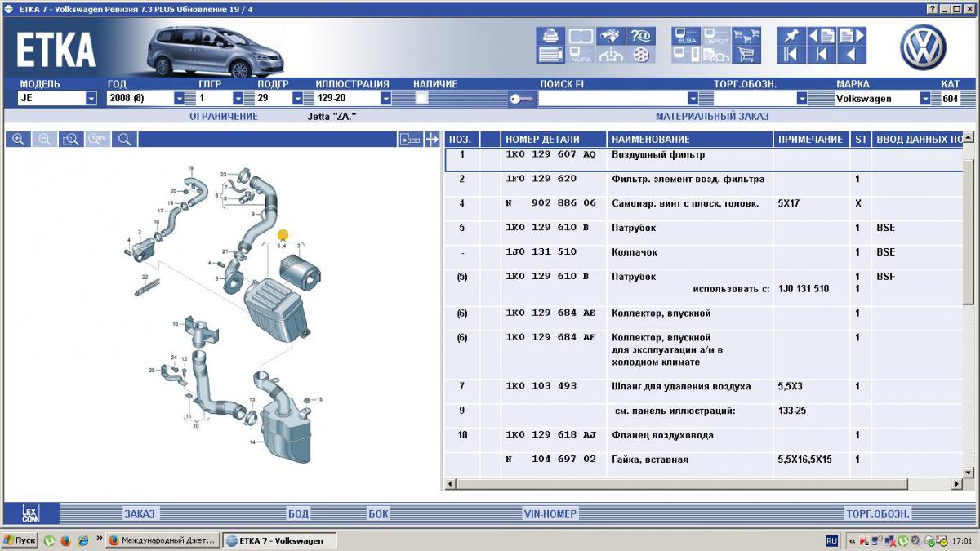Open the ПОИСК FI dropdown arrow
Viewport: 980px width, 551px height.
[693, 99]
